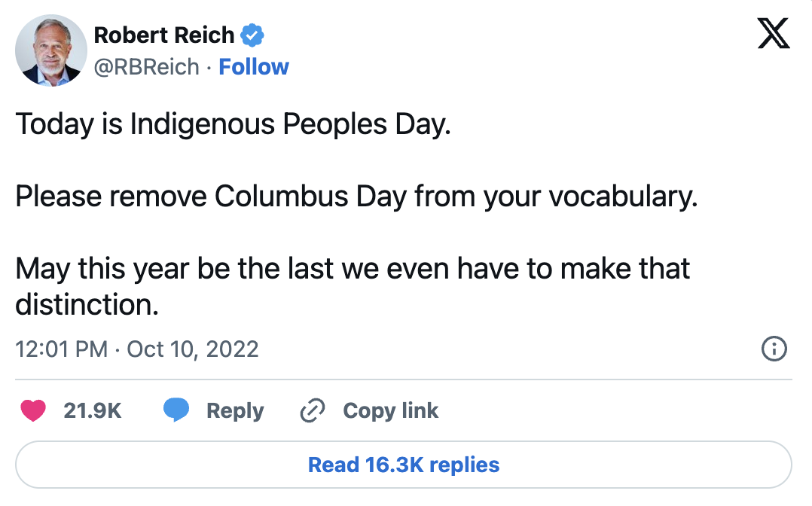
Task: Click the "Today is Indigenous Peoples Day" line
Action: click(x=233, y=123)
